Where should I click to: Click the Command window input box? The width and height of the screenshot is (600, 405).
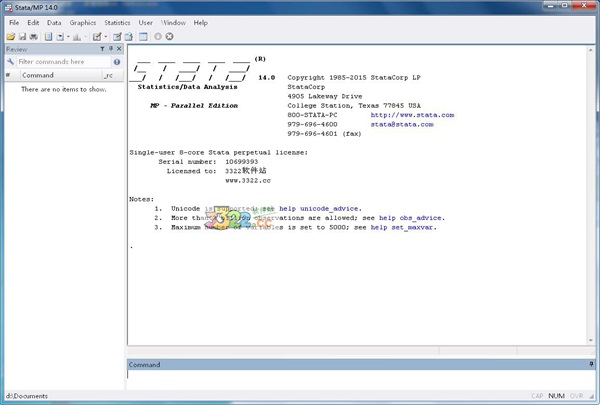[x=360, y=380]
